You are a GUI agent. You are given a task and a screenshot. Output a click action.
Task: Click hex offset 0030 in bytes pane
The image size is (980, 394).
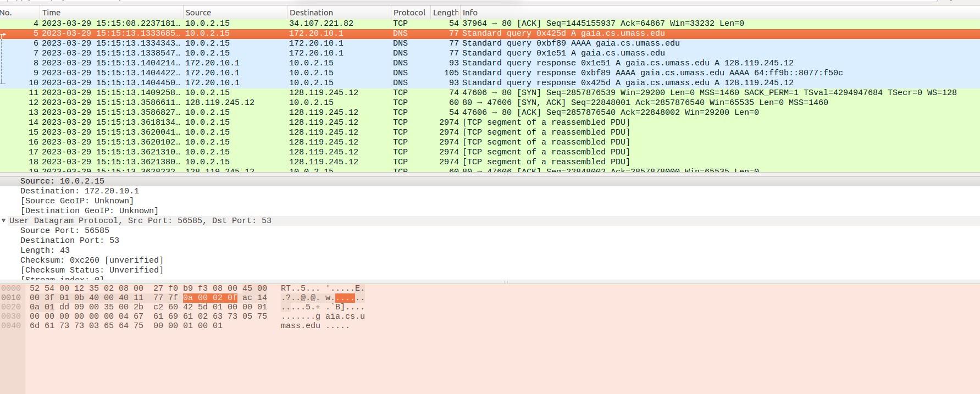point(11,316)
